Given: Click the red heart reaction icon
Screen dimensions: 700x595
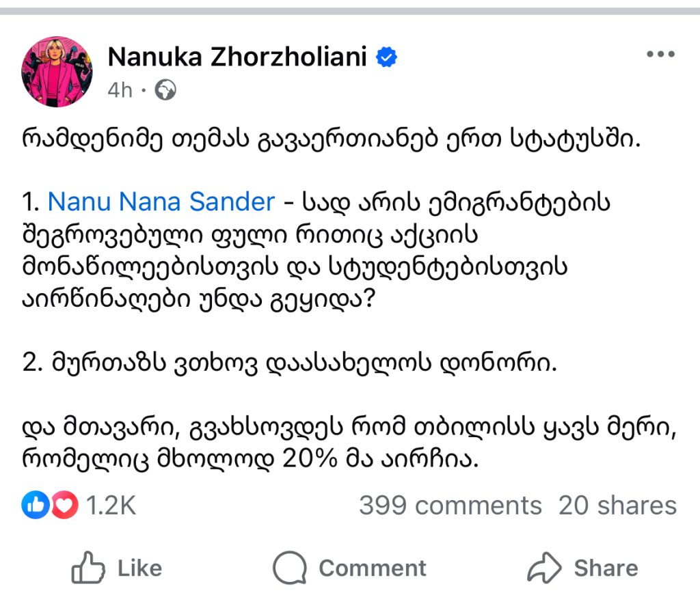Looking at the screenshot, I should 64,506.
